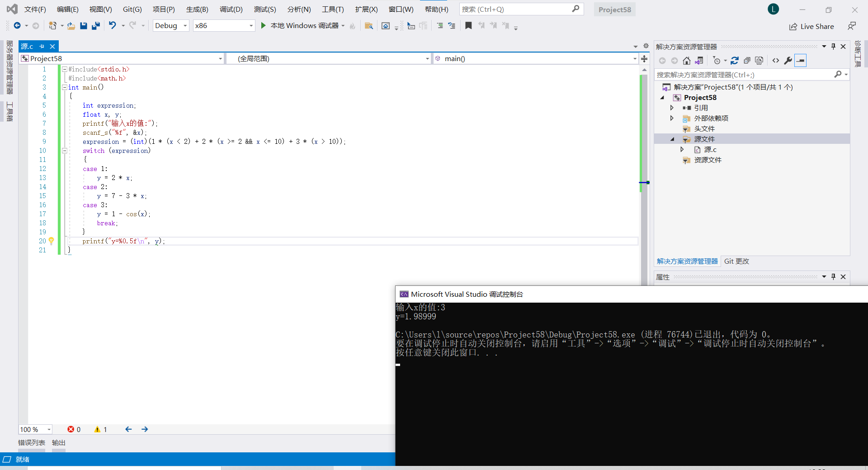Viewport: 868px width, 470px height.
Task: Open the 生成(B) menu
Action: pos(197,9)
